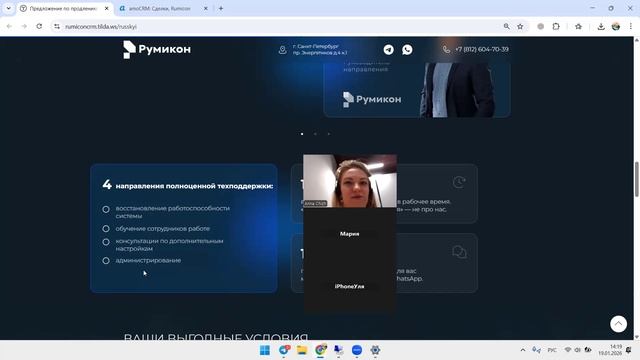The width and height of the screenshot is (640, 360).
Task: Click the scroll-to-top arrow button
Action: tap(618, 324)
